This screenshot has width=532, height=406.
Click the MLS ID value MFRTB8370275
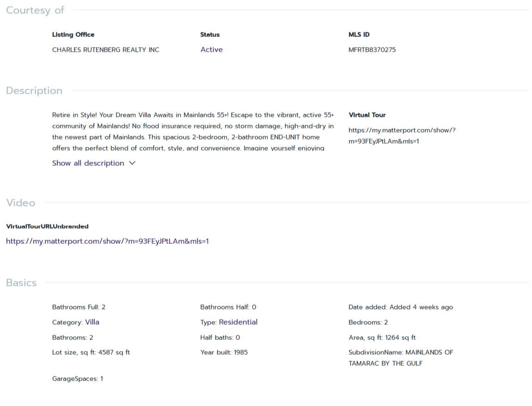pos(372,50)
